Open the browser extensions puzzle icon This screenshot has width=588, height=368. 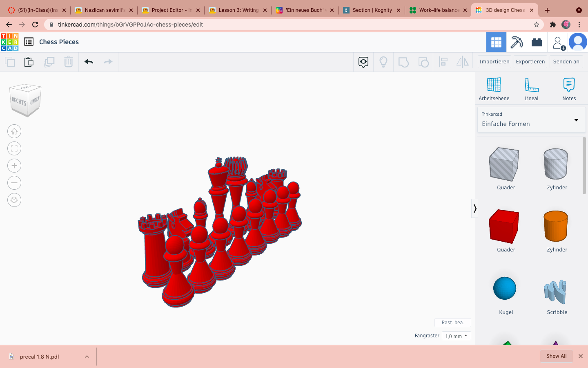tap(553, 25)
